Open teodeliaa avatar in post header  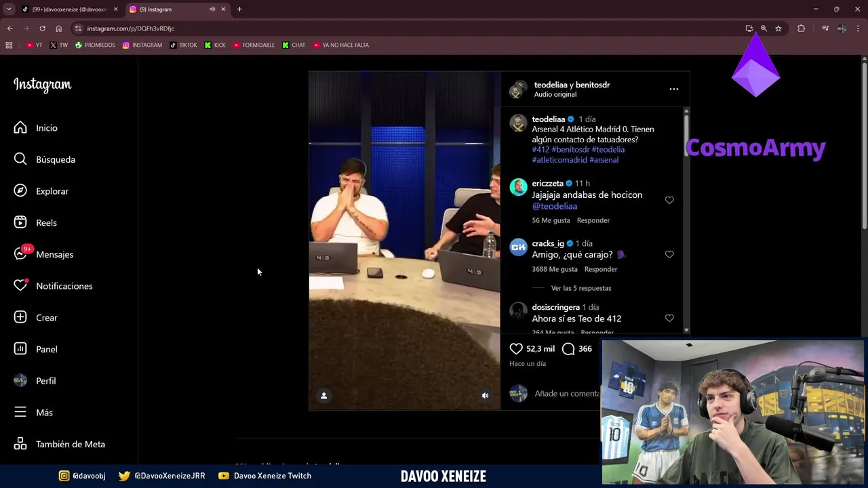pyautogui.click(x=518, y=89)
